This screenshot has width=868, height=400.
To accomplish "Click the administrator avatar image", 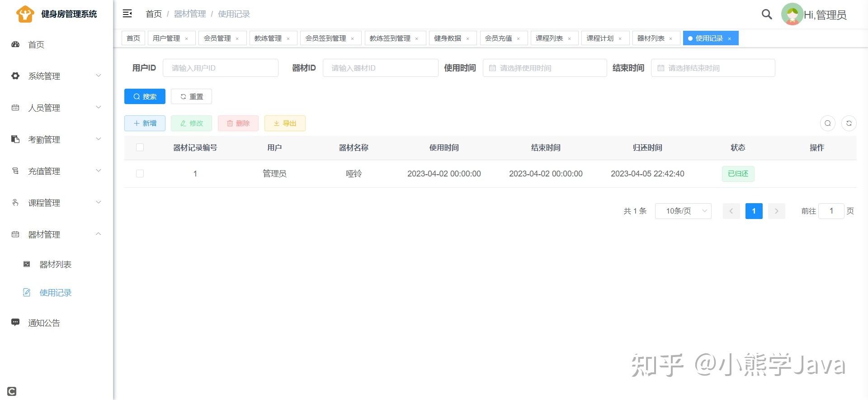I will click(792, 14).
